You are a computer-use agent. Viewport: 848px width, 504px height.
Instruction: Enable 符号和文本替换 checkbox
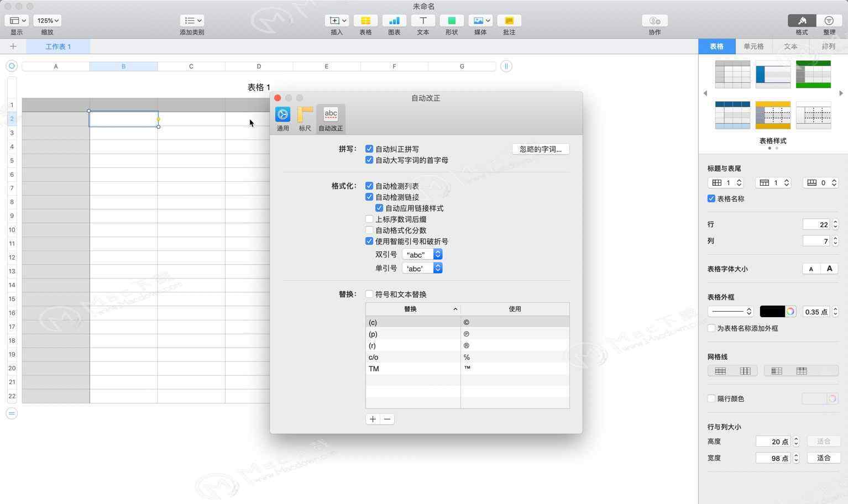tap(369, 294)
